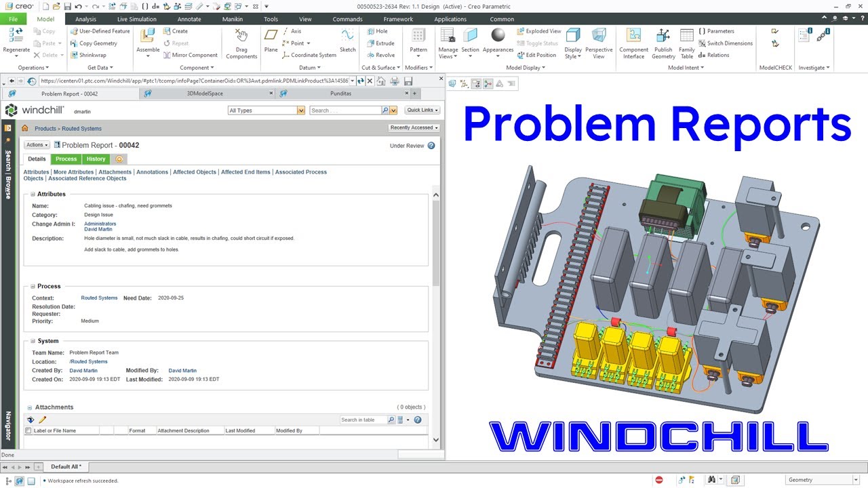Viewport: 868px width, 488px height.
Task: Open the File menu
Action: [x=14, y=19]
